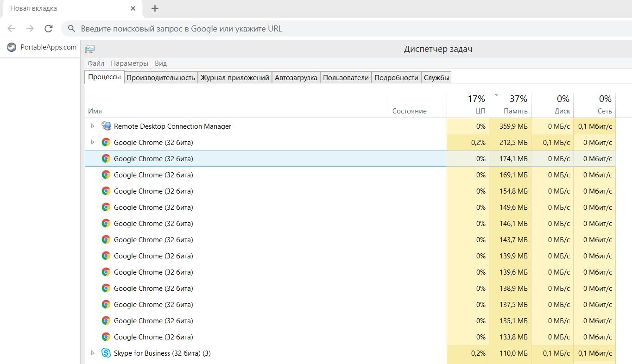Switch to the Подробности tab
This screenshot has width=632, height=364.
click(397, 78)
